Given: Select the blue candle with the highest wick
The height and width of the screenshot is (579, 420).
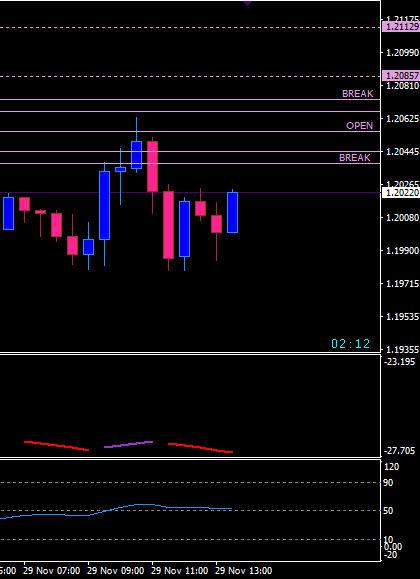Looking at the screenshot, I should (x=136, y=154).
